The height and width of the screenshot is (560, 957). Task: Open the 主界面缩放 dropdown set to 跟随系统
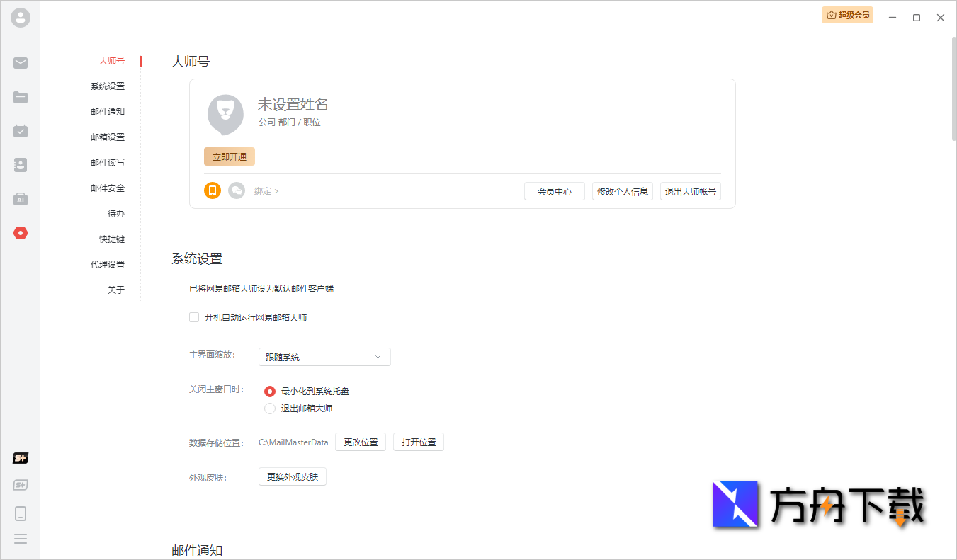pyautogui.click(x=324, y=357)
